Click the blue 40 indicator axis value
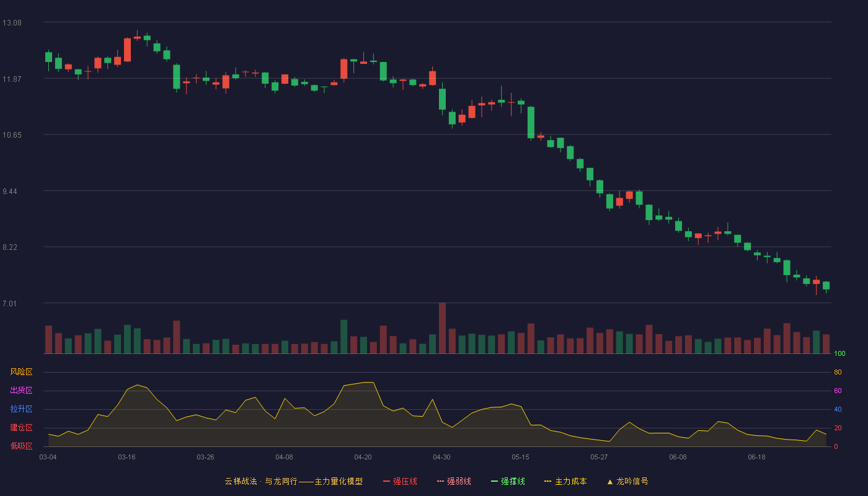Viewport: 868px width, 496px height. coord(838,409)
